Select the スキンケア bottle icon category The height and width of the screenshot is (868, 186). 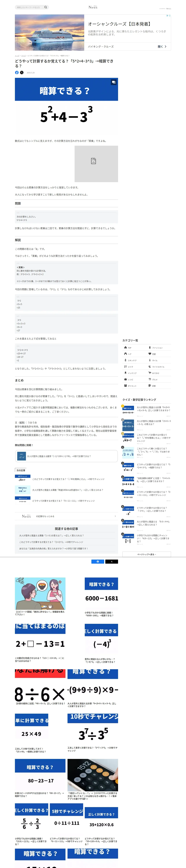(x=126, y=360)
